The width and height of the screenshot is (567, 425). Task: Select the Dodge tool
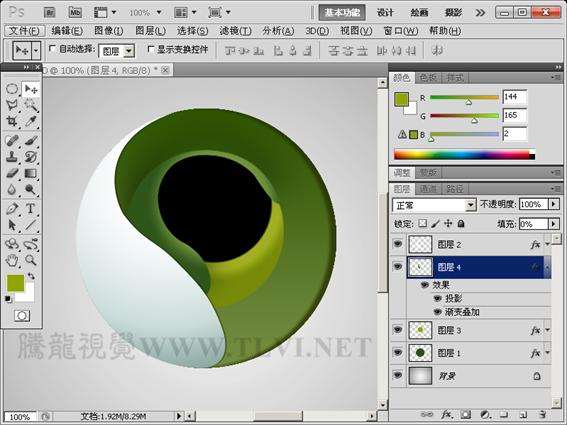point(31,189)
